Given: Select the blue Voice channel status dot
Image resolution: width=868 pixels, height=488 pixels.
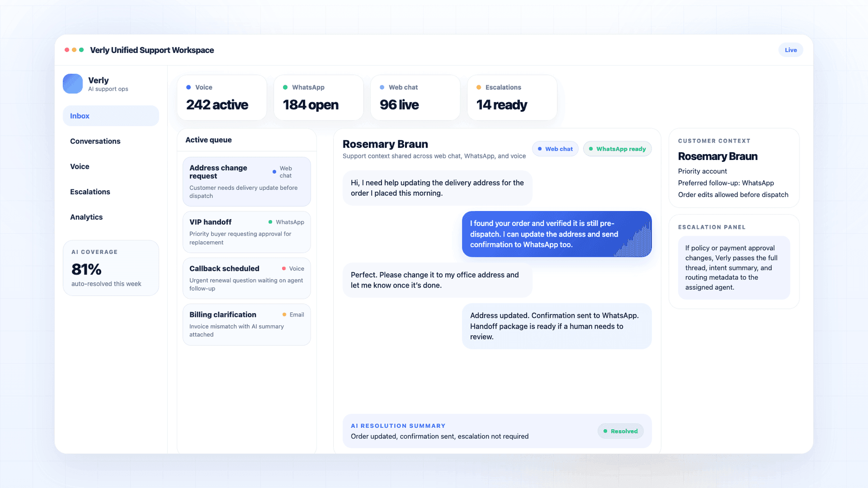Looking at the screenshot, I should [188, 87].
